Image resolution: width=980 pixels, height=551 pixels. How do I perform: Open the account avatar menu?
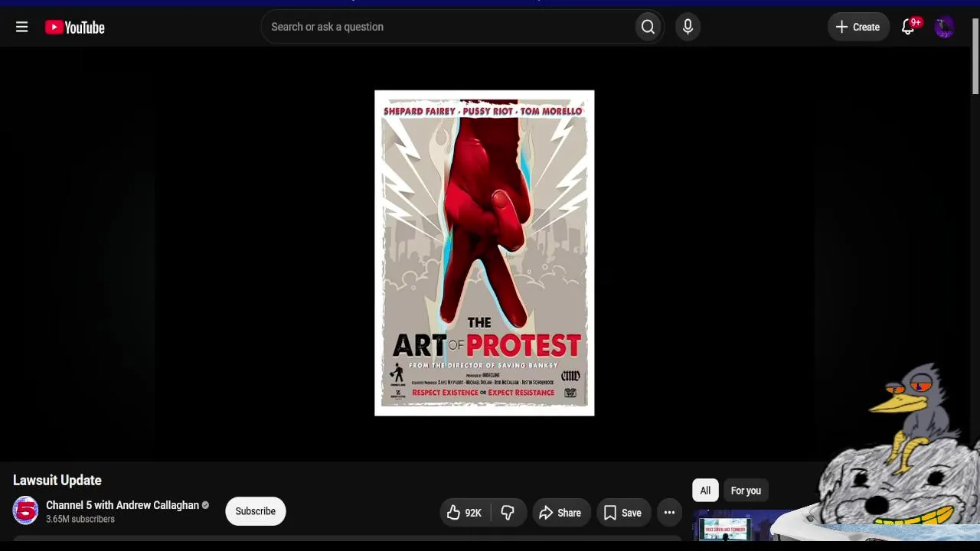click(x=944, y=27)
